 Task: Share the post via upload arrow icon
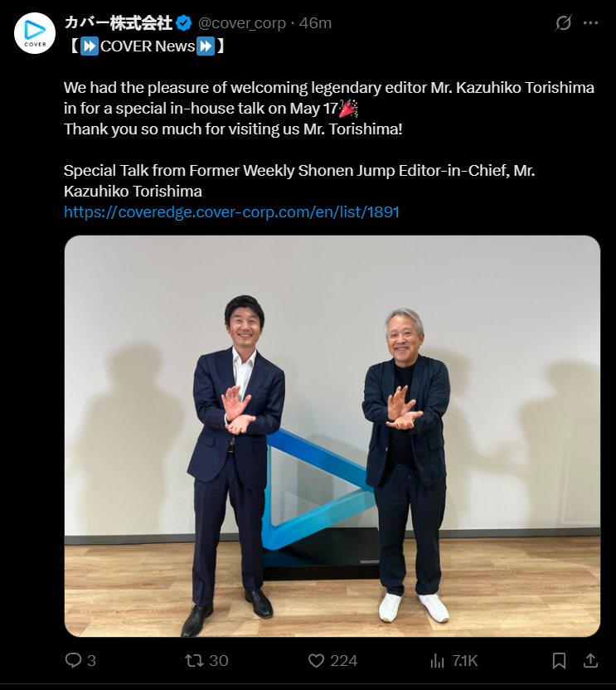(590, 660)
